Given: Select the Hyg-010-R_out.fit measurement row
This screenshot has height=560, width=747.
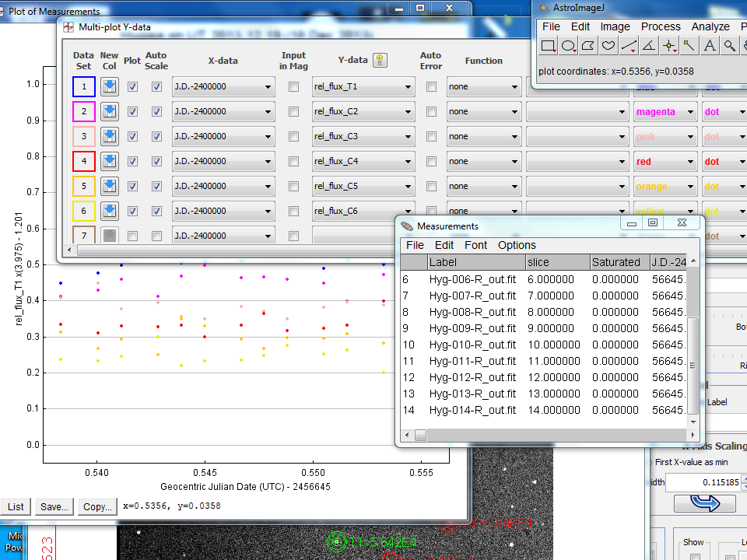Looking at the screenshot, I should point(472,345).
